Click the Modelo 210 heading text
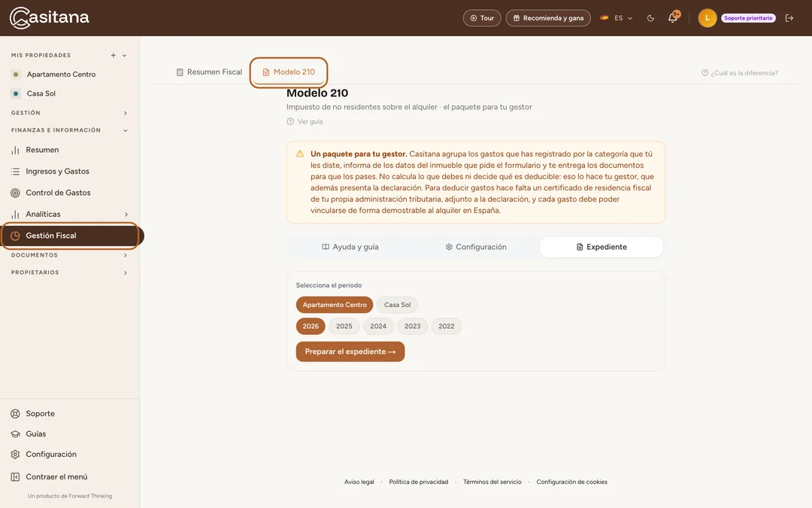 (317, 93)
